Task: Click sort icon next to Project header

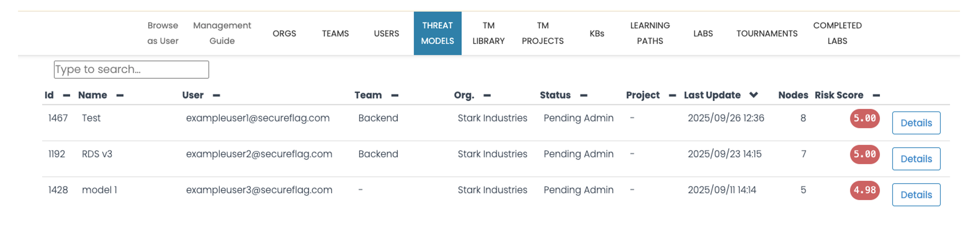Action: 672,95
